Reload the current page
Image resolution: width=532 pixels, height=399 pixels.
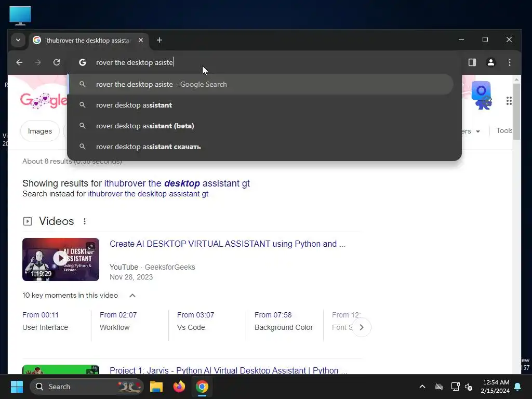click(x=57, y=62)
